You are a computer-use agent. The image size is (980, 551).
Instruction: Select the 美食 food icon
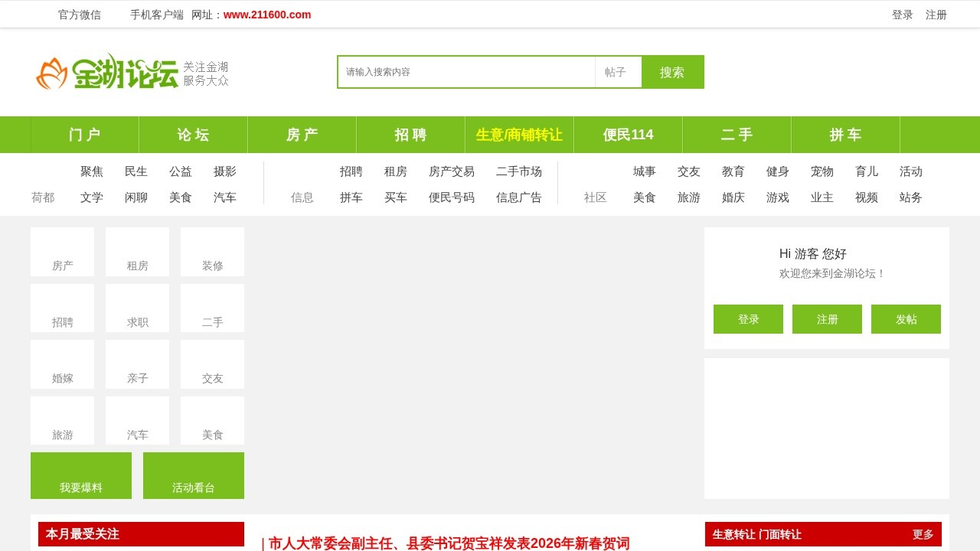click(x=212, y=420)
